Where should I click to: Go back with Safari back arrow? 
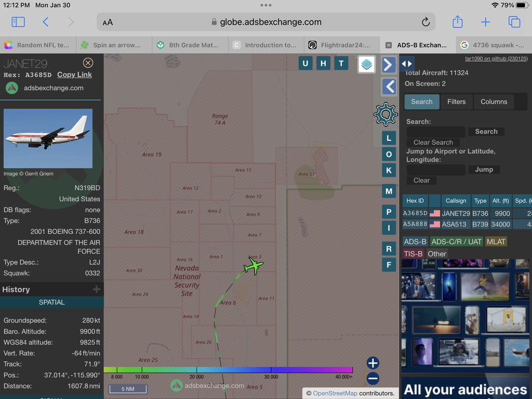[x=46, y=22]
